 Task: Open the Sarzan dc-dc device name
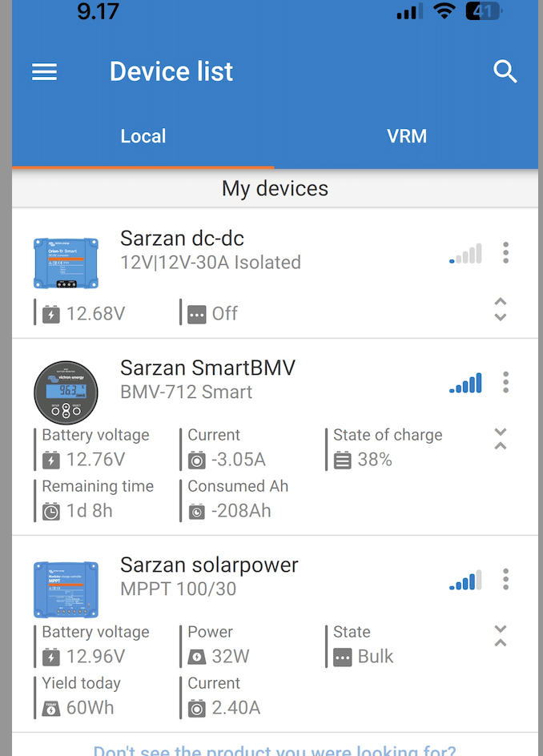click(x=182, y=238)
